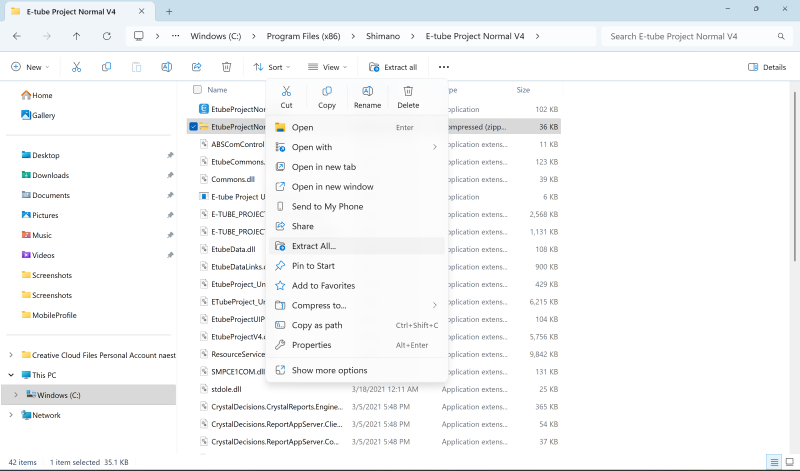Screen dimensions: 800x471
Task: Click the vertical scrollbar of the file list
Action: [x=794, y=176]
